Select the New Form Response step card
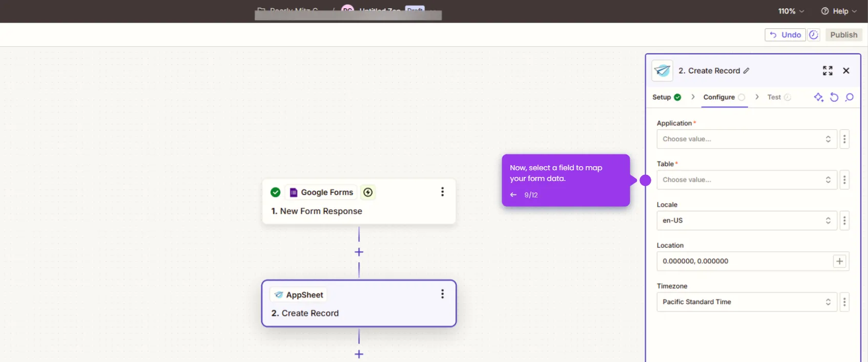This screenshot has height=362, width=868. click(x=359, y=202)
